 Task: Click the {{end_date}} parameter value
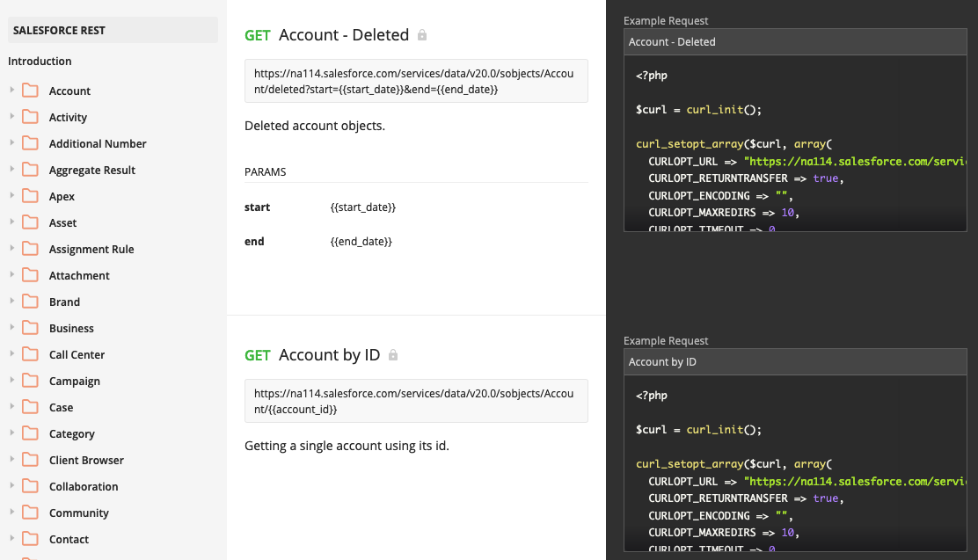(361, 242)
